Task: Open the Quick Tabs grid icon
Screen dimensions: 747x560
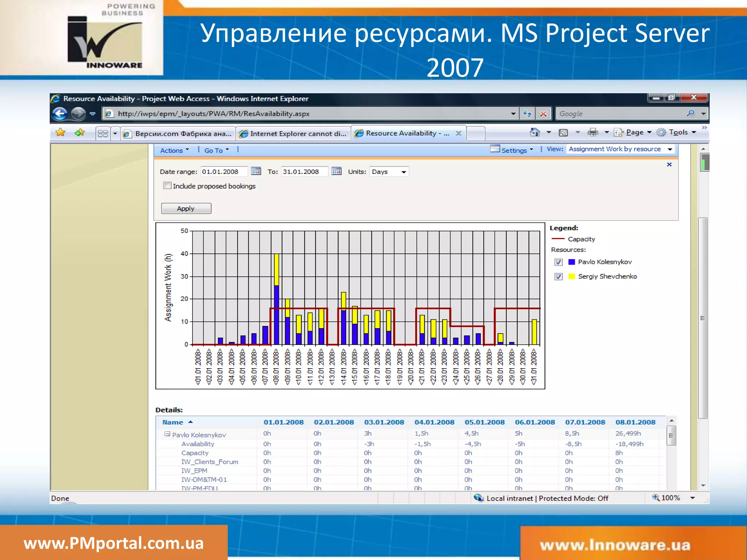Action: click(x=103, y=133)
